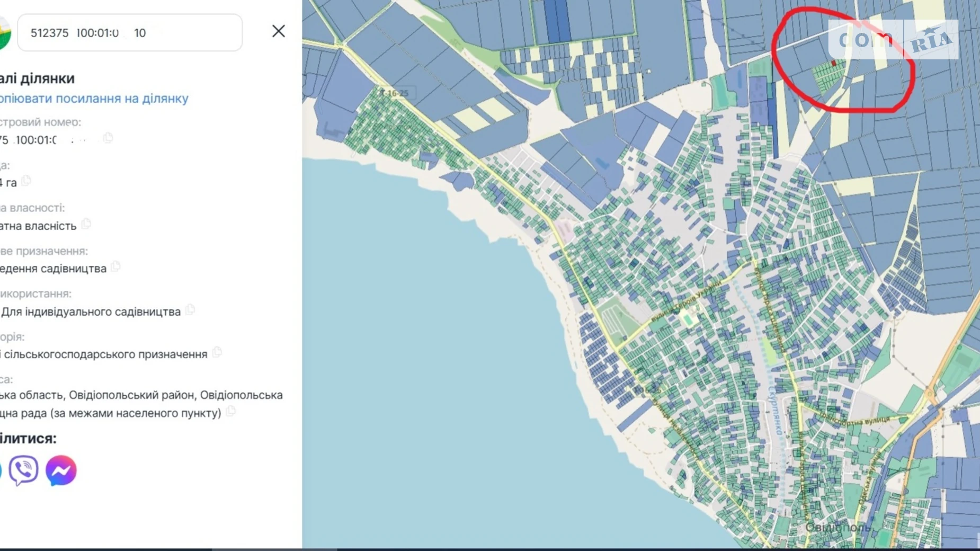Click the cadastral number search field

click(x=130, y=33)
